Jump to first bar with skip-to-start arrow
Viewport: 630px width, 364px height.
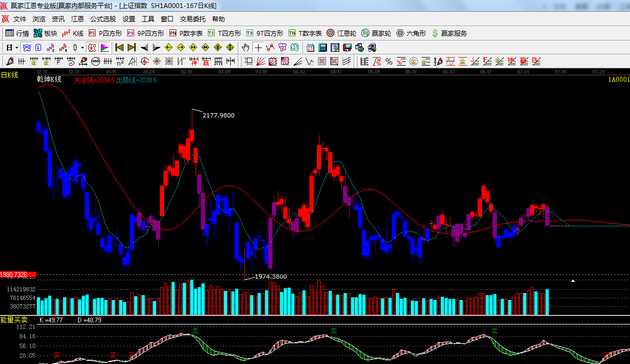tap(120, 48)
